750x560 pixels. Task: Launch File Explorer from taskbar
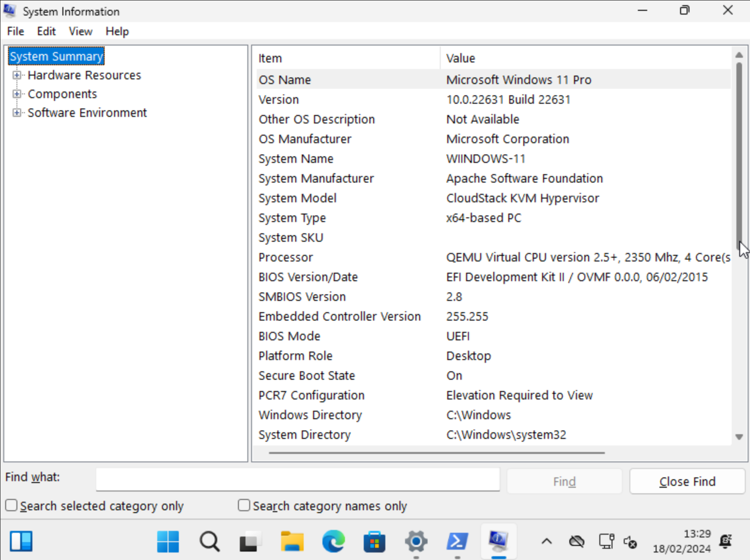coord(292,542)
